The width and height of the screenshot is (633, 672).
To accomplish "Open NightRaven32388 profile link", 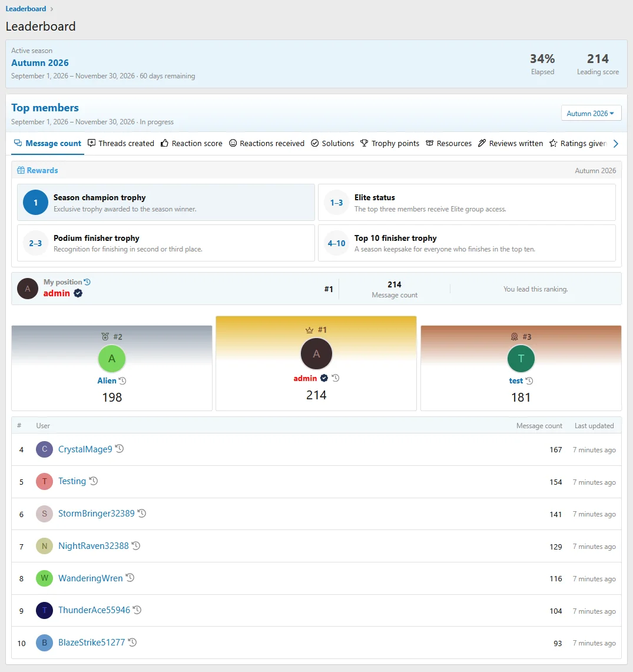I will click(x=94, y=545).
